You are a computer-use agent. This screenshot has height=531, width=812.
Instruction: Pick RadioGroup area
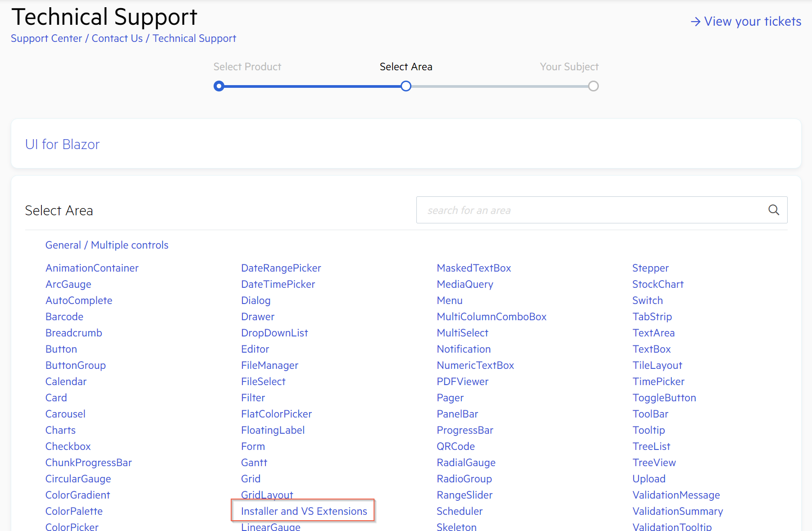click(464, 479)
